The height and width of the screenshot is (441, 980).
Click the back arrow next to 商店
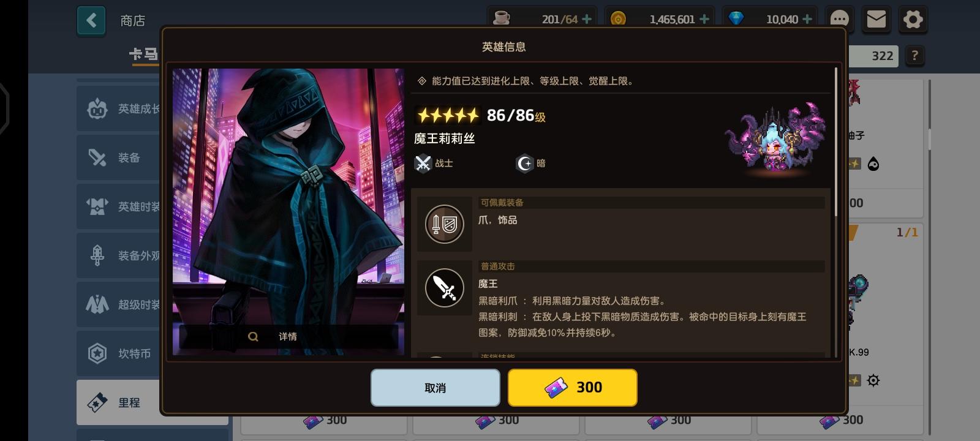pyautogui.click(x=91, y=21)
